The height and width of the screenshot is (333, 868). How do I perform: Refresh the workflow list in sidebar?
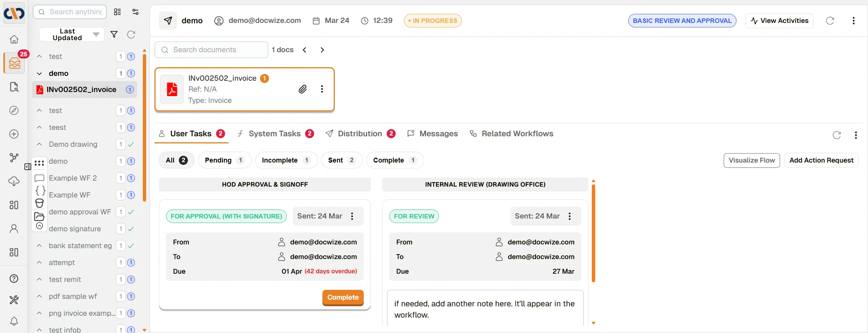[x=131, y=35]
